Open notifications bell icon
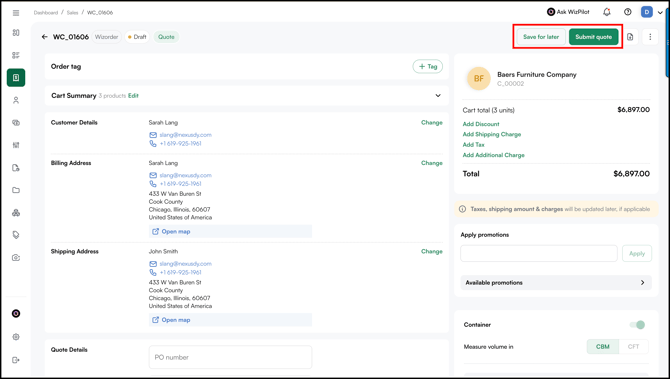The image size is (670, 379). point(607,12)
